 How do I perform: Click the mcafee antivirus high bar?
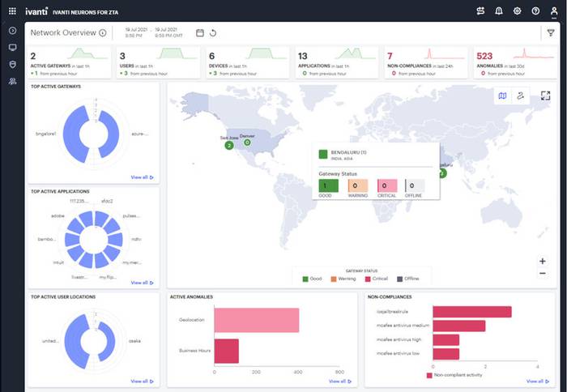[x=446, y=340]
